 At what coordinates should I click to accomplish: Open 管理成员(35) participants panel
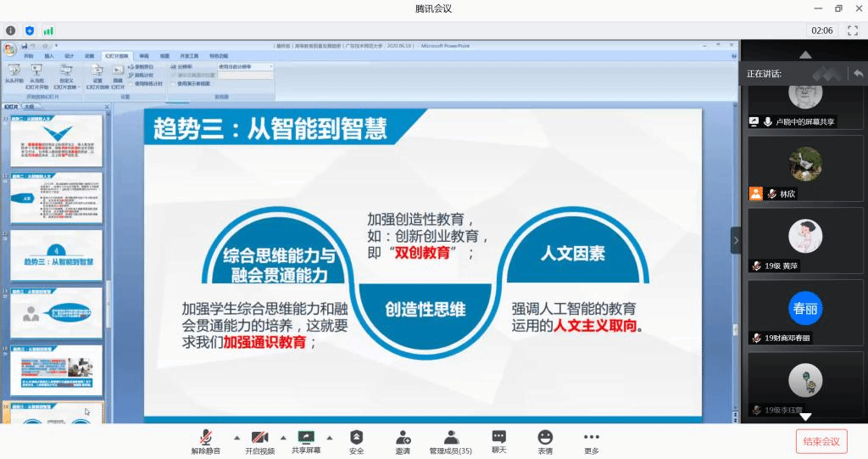451,437
